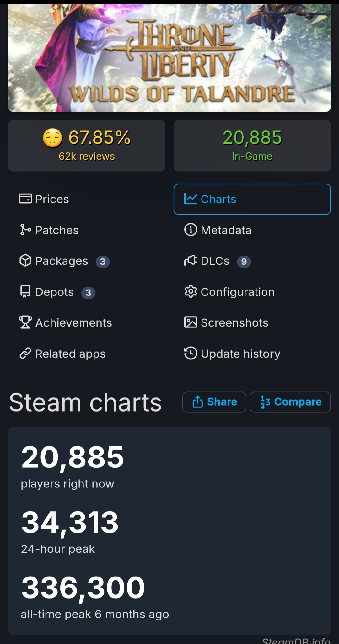Open the Throne and Liberty banner image

pos(169,58)
